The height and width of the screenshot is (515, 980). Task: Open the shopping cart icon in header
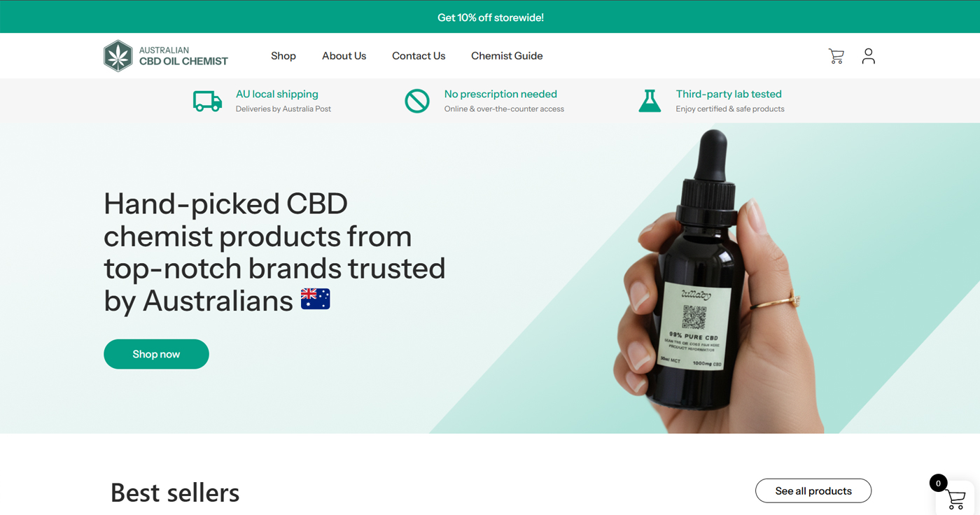click(836, 56)
